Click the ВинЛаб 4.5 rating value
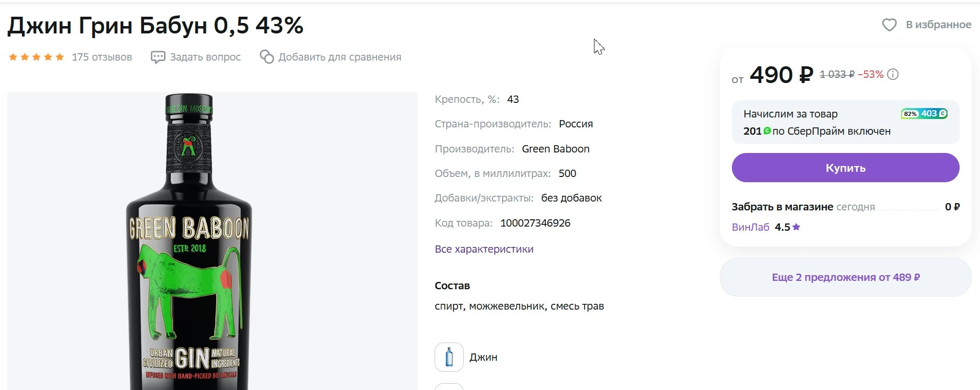The width and height of the screenshot is (980, 390). pos(782,227)
